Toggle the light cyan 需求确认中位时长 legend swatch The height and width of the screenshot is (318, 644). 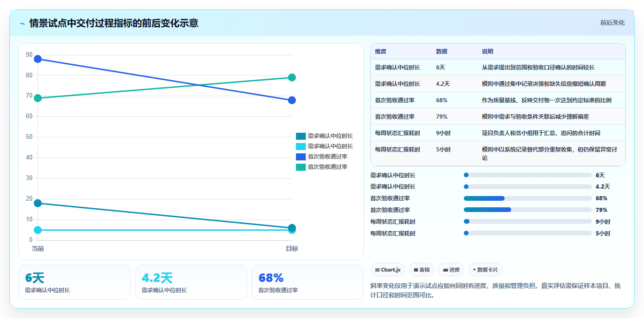pyautogui.click(x=300, y=146)
